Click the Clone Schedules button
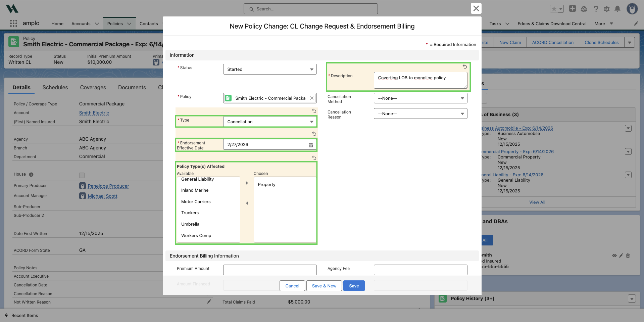This screenshot has height=322, width=644. [602, 42]
